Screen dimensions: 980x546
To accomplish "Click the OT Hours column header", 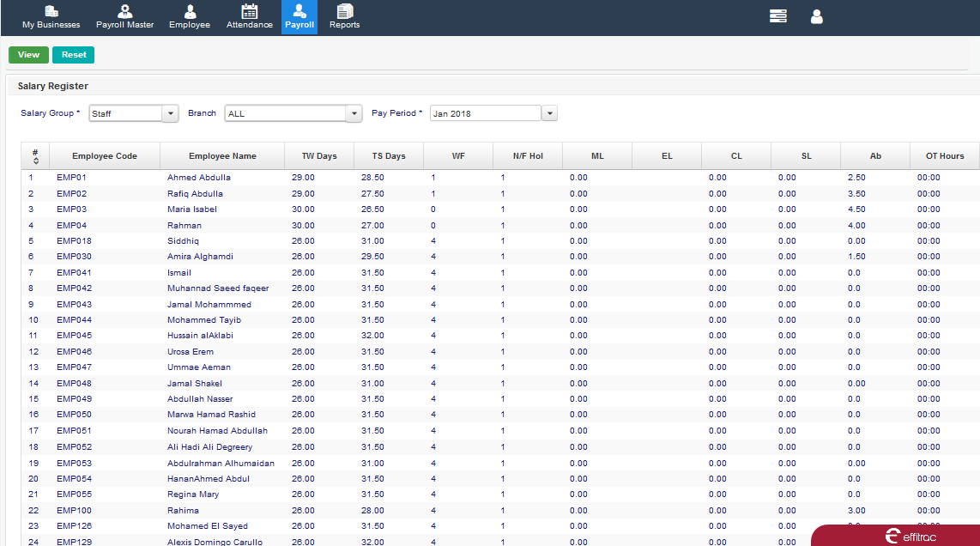I will (944, 156).
